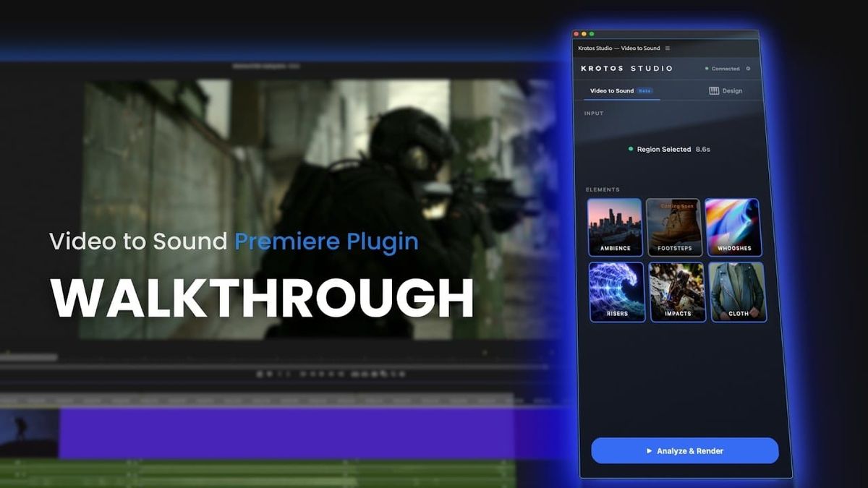Select the Footsteps element tile

coord(673,226)
